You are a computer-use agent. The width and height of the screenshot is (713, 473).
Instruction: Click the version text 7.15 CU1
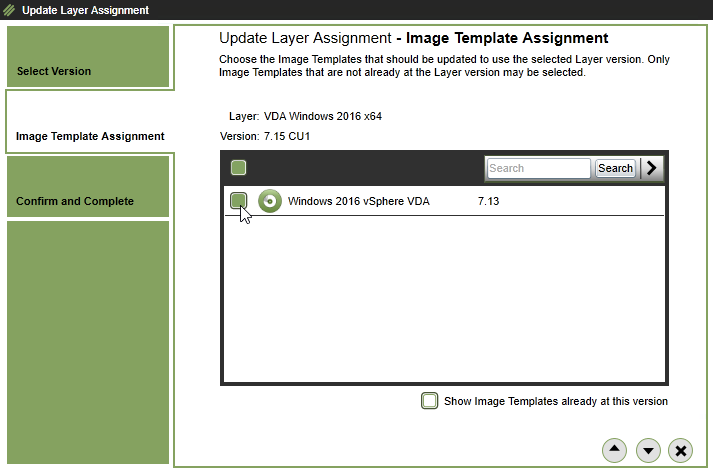pos(287,136)
